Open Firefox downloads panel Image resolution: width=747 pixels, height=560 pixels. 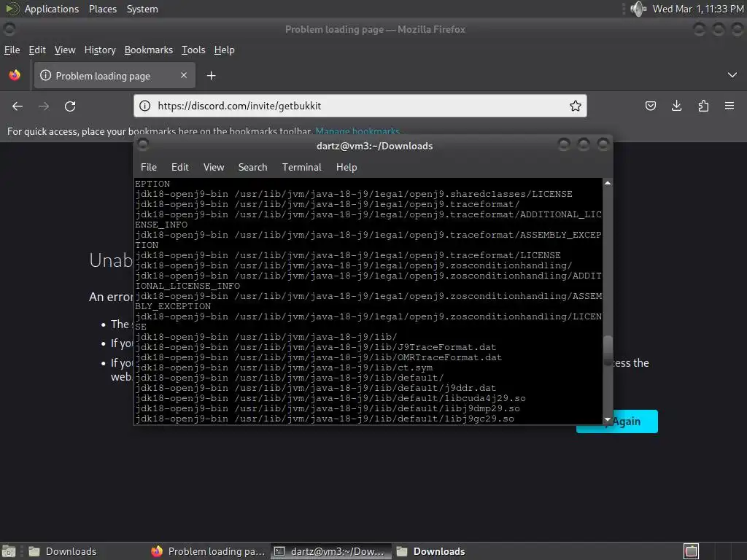676,106
